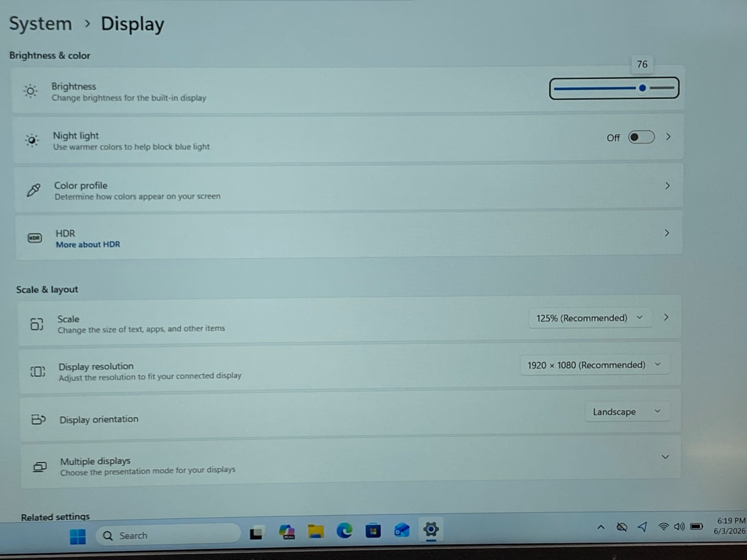Click the Scale icon
The width and height of the screenshot is (747, 560).
coord(37,323)
